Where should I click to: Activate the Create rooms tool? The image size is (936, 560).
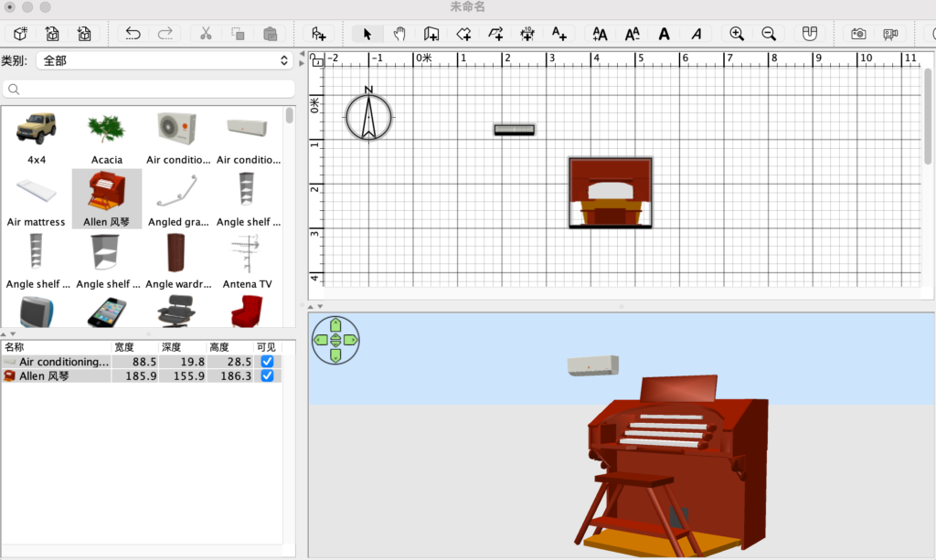coord(463,34)
